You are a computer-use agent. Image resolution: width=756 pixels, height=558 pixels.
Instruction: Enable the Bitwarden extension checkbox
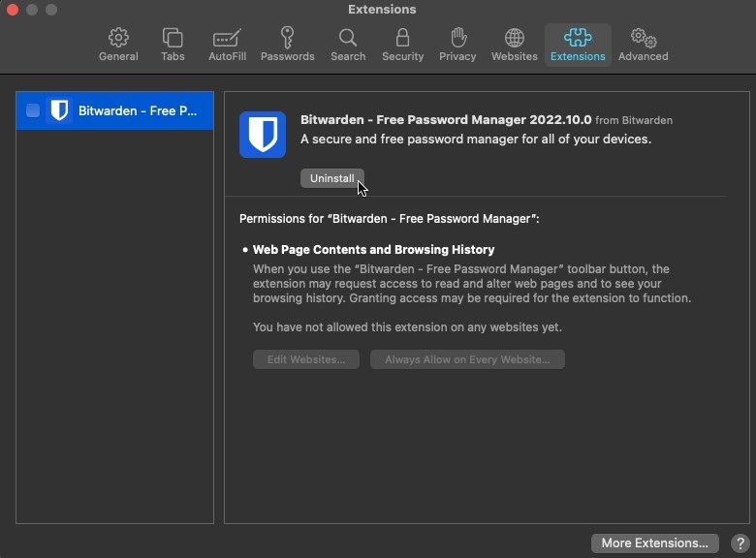coord(33,110)
